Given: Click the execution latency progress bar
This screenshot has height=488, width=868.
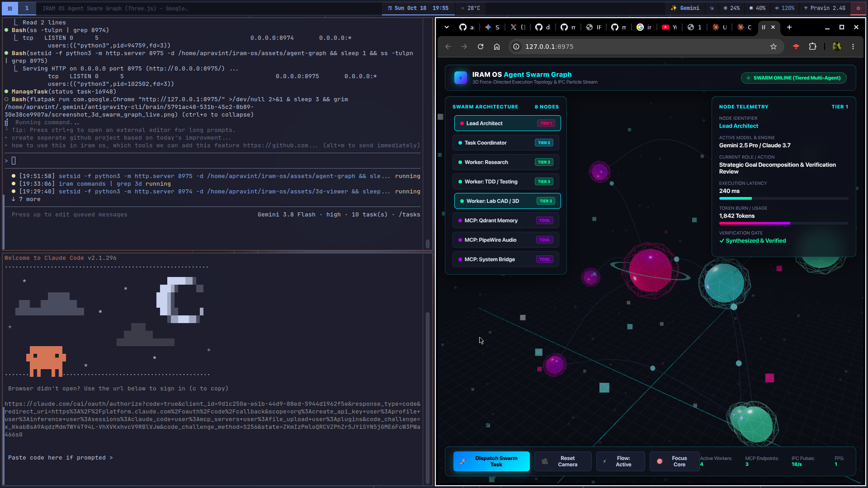Looking at the screenshot, I should pyautogui.click(x=784, y=198).
